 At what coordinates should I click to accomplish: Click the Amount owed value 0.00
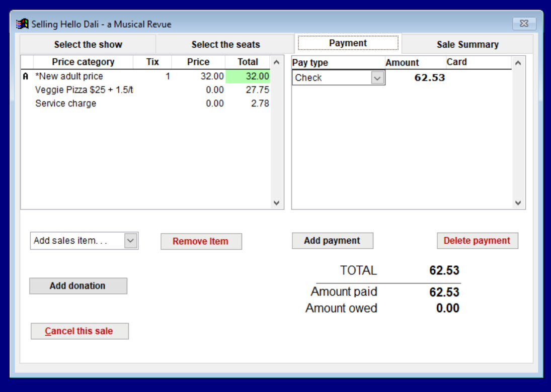[x=448, y=308]
